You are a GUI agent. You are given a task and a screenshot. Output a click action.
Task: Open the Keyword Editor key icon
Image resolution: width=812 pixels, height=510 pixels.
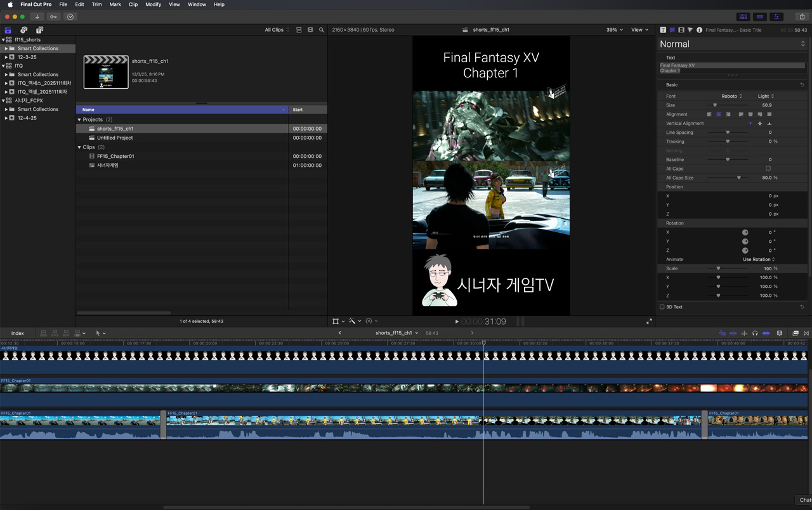(x=53, y=16)
